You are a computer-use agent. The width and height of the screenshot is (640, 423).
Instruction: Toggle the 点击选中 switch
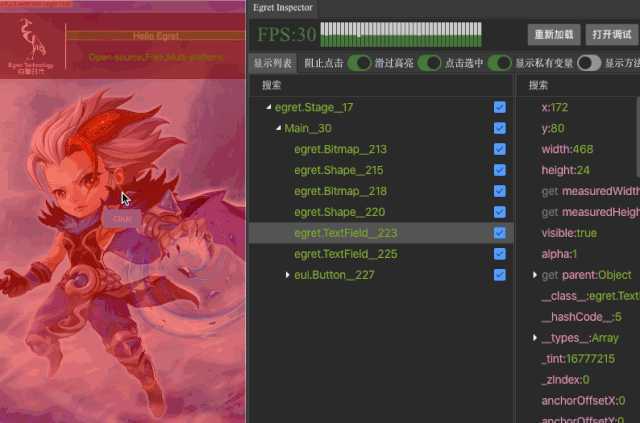click(500, 63)
